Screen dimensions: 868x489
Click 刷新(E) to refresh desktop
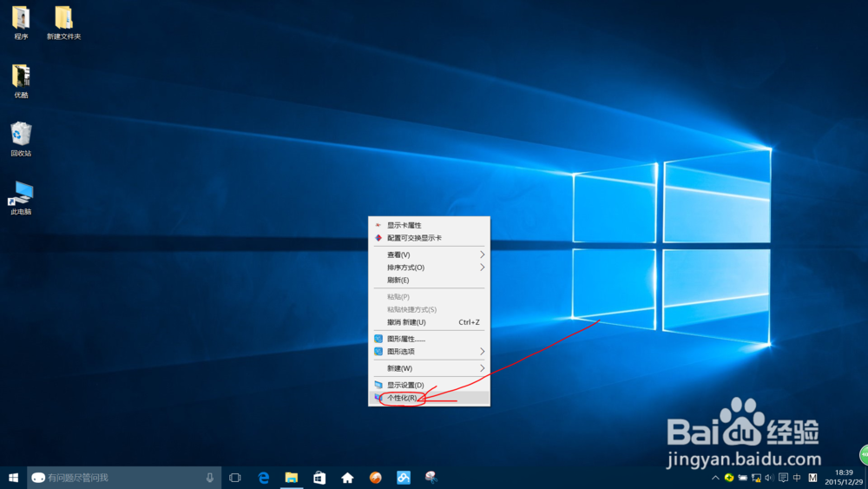pyautogui.click(x=429, y=281)
